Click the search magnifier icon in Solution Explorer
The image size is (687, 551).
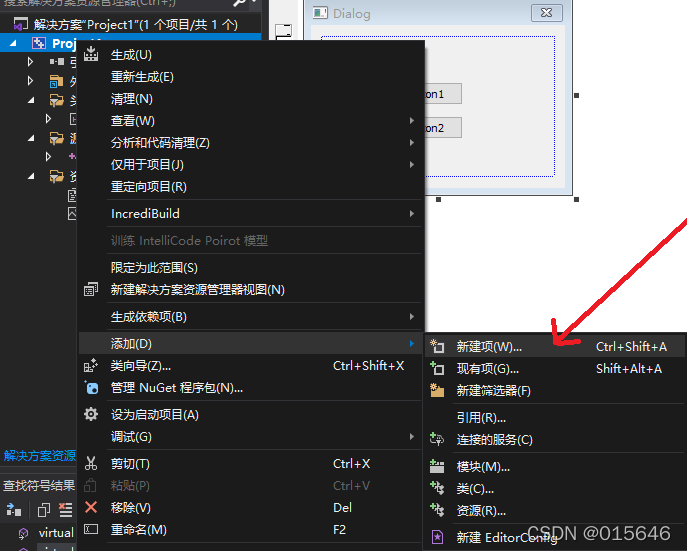240,3
